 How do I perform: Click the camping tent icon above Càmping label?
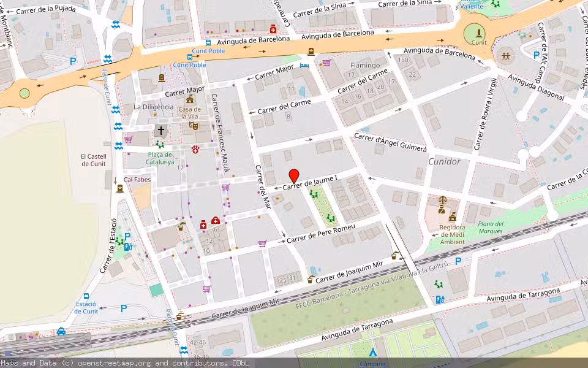(372, 353)
